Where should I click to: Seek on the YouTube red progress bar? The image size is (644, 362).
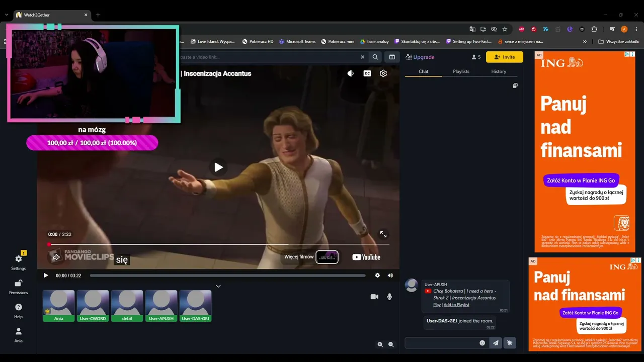click(219, 244)
